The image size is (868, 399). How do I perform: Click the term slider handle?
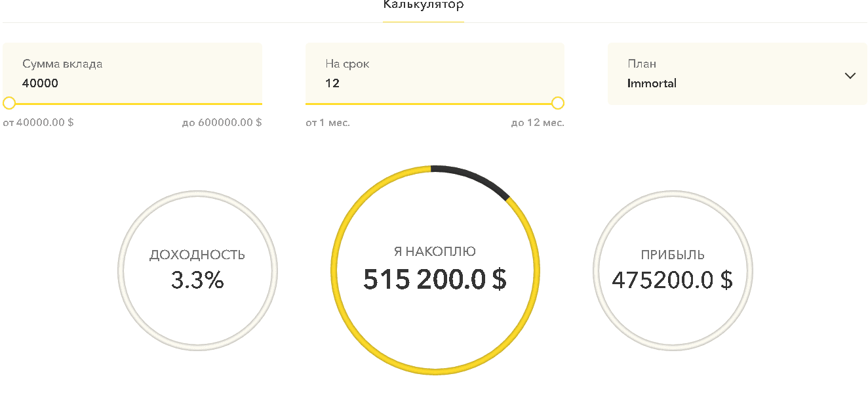pyautogui.click(x=558, y=103)
